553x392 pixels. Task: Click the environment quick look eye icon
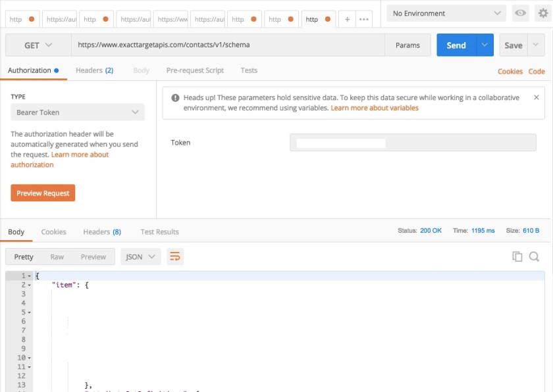(520, 12)
